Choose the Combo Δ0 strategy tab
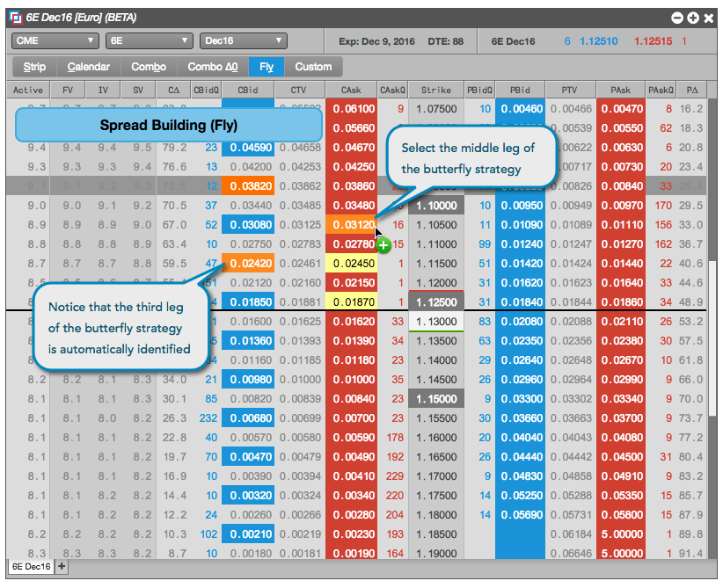This screenshot has height=588, width=723. coord(213,67)
